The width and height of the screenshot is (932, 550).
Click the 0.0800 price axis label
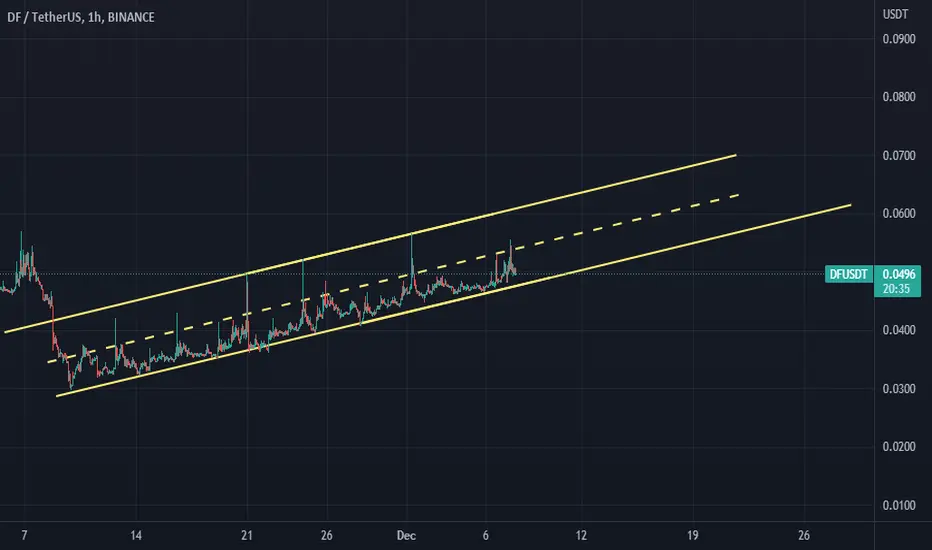pos(899,97)
